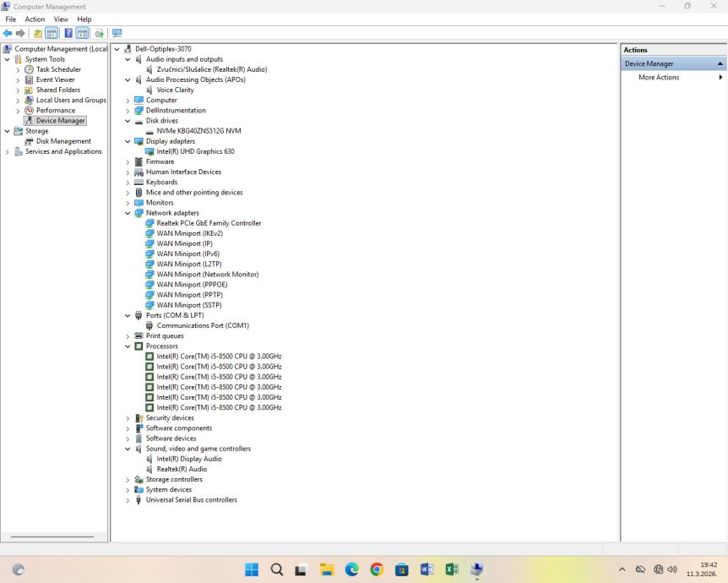Image resolution: width=728 pixels, height=583 pixels.
Task: Select Realtek PCIe GbE Family Controller
Action: (x=209, y=223)
